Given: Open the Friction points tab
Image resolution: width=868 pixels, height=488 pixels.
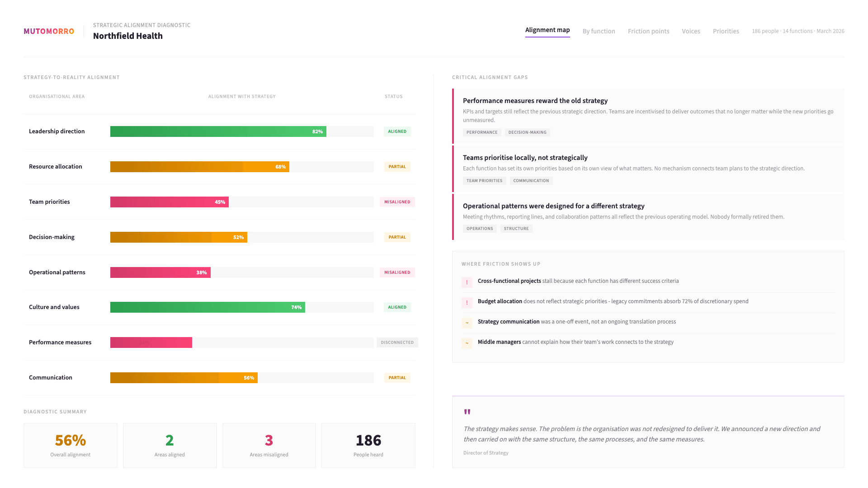Looking at the screenshot, I should 648,31.
